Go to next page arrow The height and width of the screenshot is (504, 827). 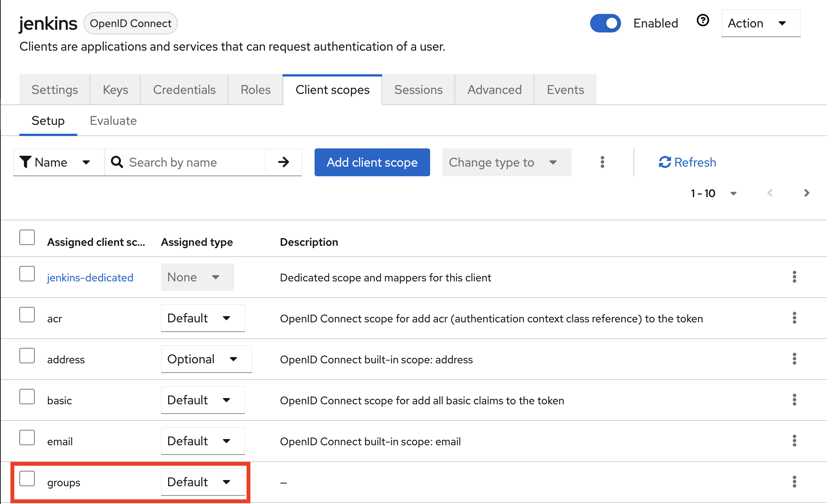point(807,193)
